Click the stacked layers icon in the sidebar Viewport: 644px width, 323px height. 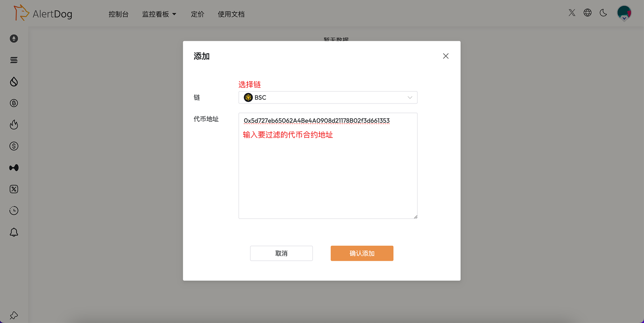pos(13,60)
